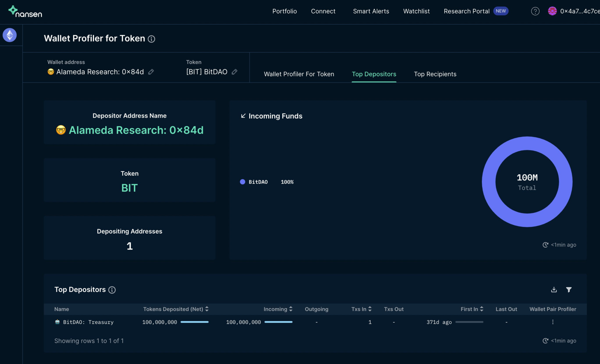This screenshot has height=364, width=600.
Task: Open the Research Portal link
Action: coord(466,11)
